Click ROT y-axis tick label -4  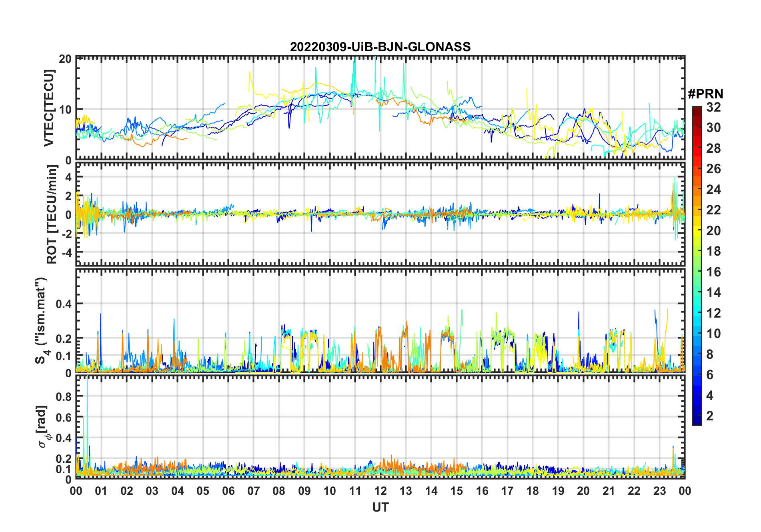(66, 253)
